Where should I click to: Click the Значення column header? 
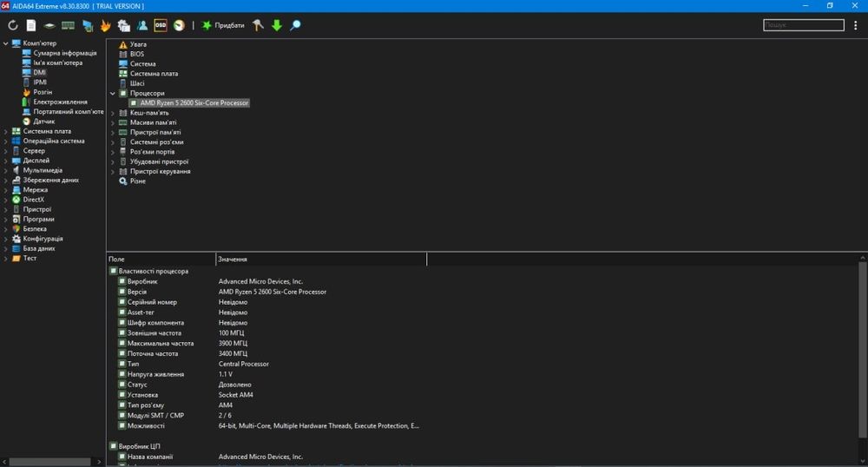321,259
